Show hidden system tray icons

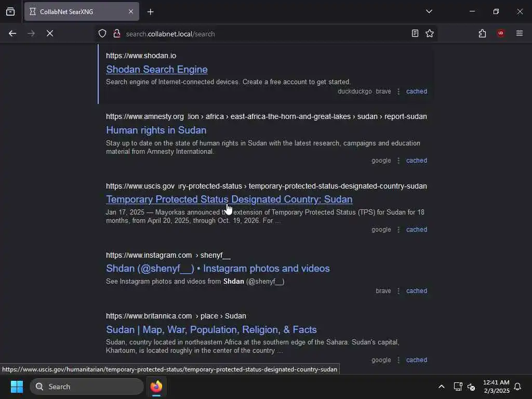(x=442, y=387)
